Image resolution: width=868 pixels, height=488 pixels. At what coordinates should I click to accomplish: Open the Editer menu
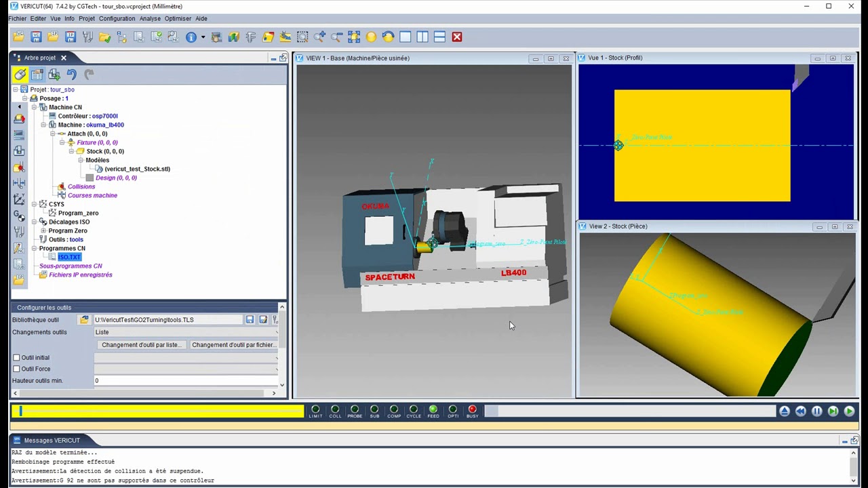(38, 18)
